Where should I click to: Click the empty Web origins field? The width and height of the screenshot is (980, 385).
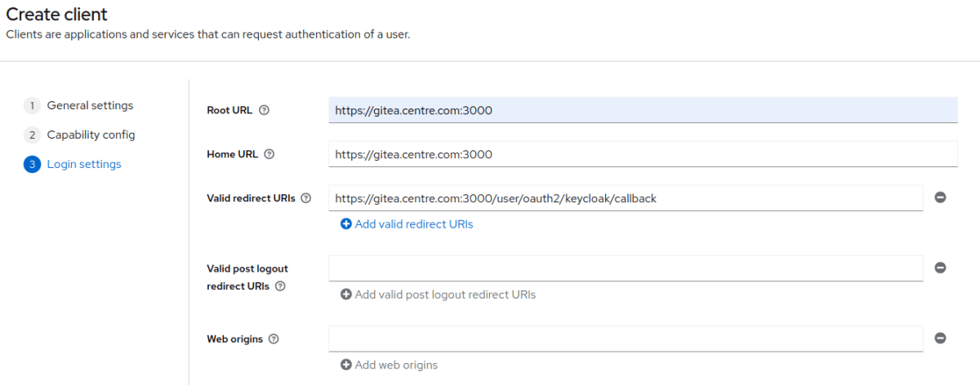coord(626,339)
